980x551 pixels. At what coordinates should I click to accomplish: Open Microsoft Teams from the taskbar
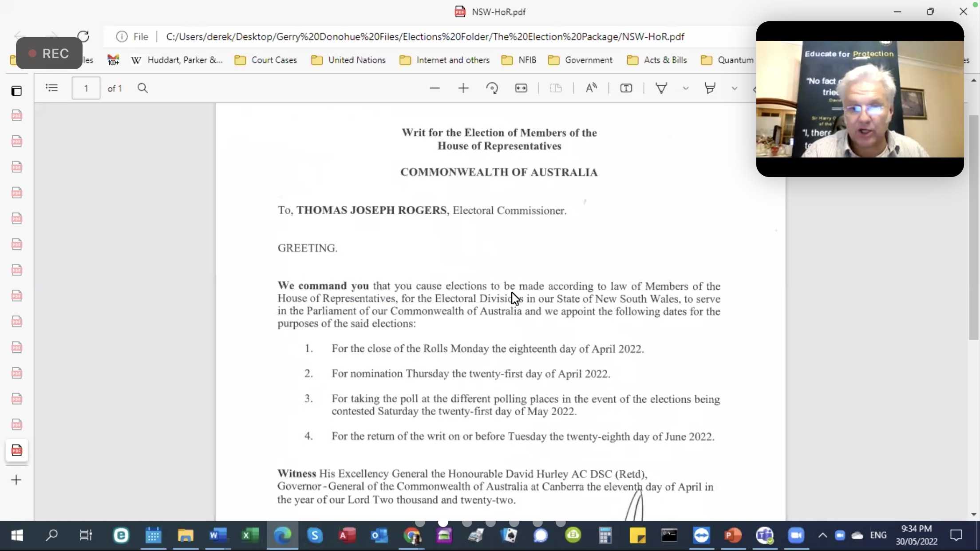coord(765,536)
